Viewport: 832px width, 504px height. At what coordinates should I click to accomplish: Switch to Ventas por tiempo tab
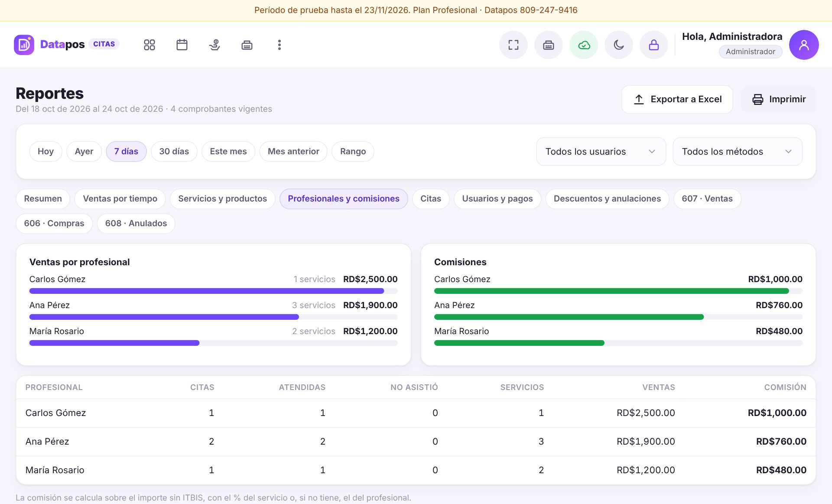(120, 199)
